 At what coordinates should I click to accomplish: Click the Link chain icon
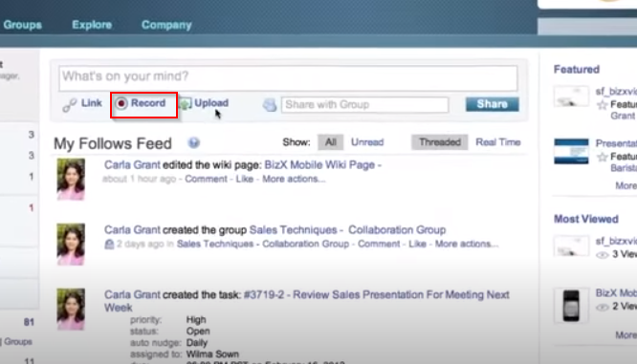point(70,105)
